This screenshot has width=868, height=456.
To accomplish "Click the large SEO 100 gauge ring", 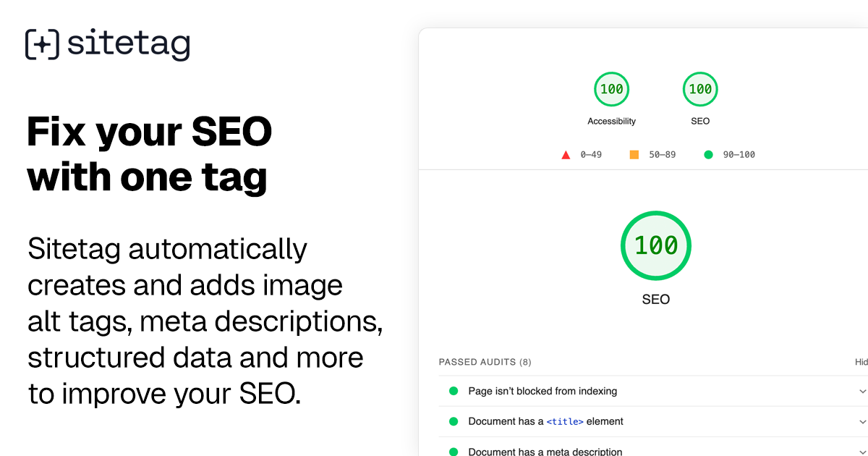I will coord(656,245).
